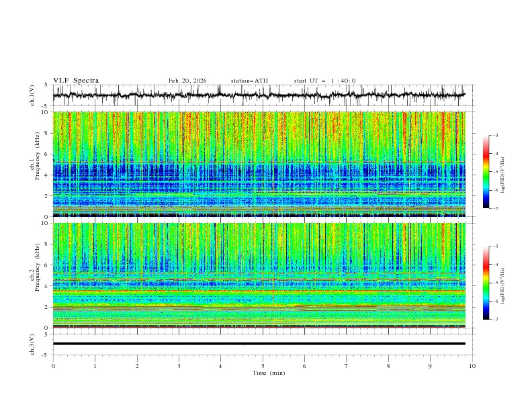Screen dimensions: 532x411
Task: Click the '-5' tick on ch.2 colorbar
Action: [x=495, y=283]
